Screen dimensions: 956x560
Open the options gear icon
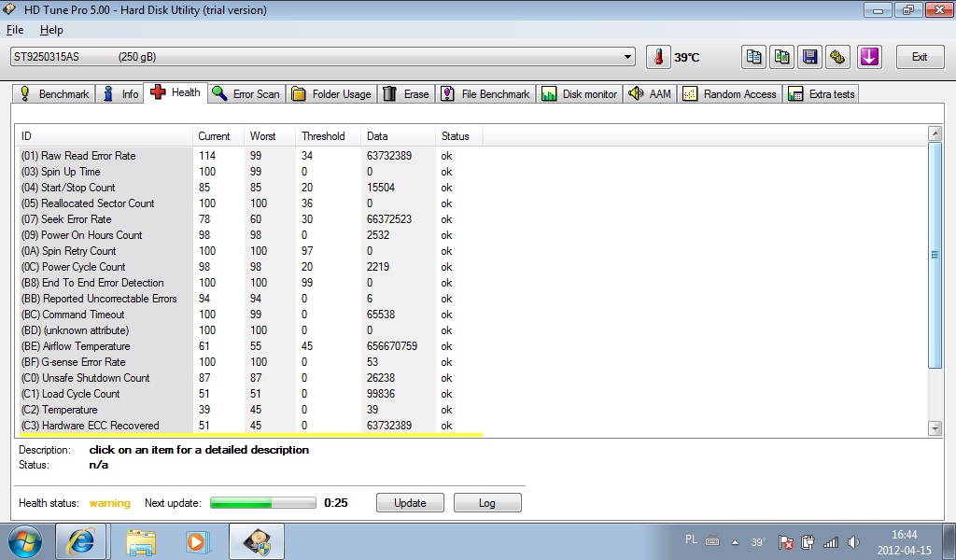838,57
